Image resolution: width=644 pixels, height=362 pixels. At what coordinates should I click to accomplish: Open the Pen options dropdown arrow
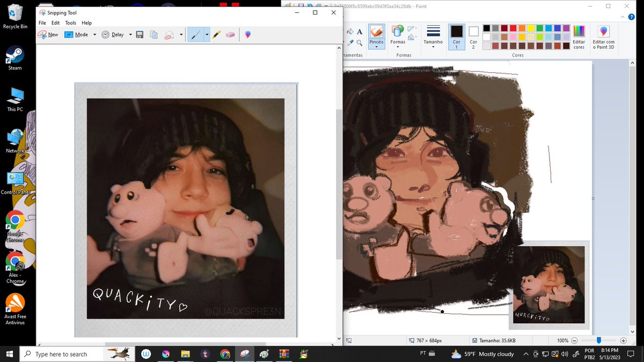click(207, 34)
